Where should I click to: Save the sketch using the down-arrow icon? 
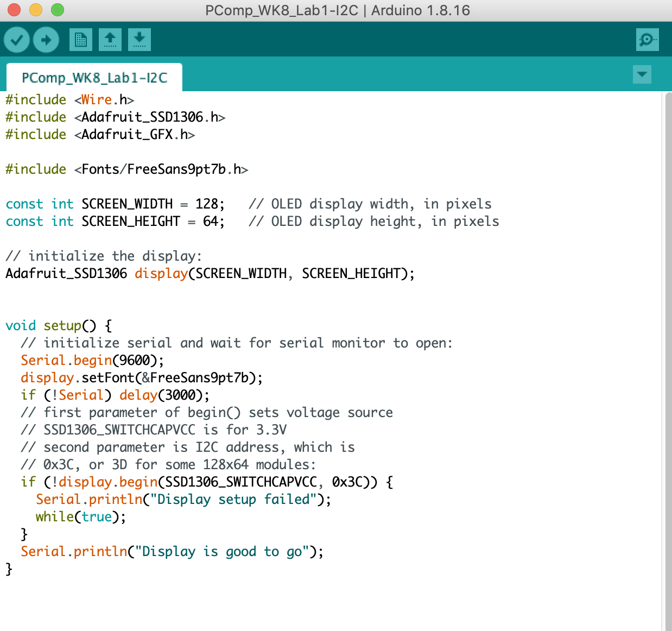pos(140,40)
